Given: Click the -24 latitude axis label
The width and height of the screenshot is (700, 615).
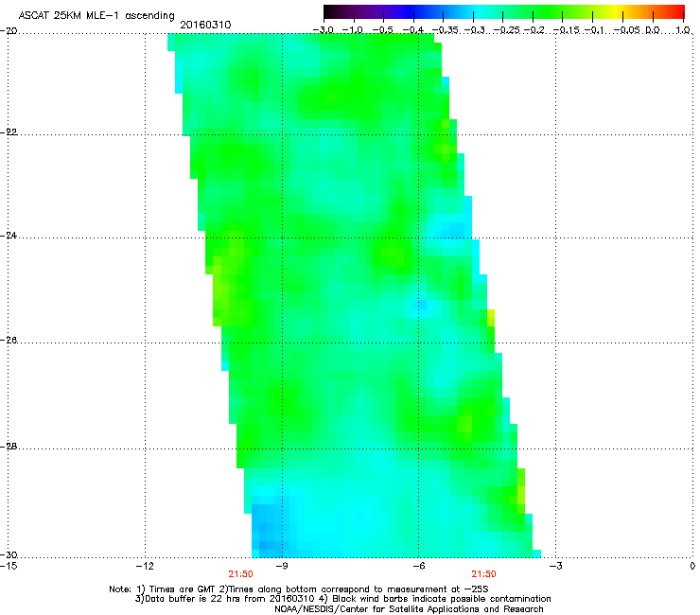Looking at the screenshot, I should [x=9, y=235].
